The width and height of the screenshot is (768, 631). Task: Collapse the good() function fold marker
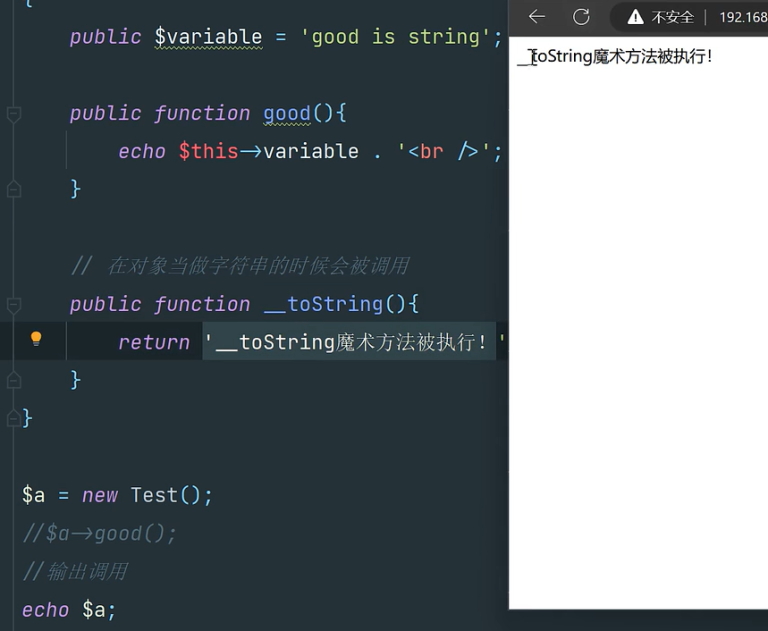point(14,114)
